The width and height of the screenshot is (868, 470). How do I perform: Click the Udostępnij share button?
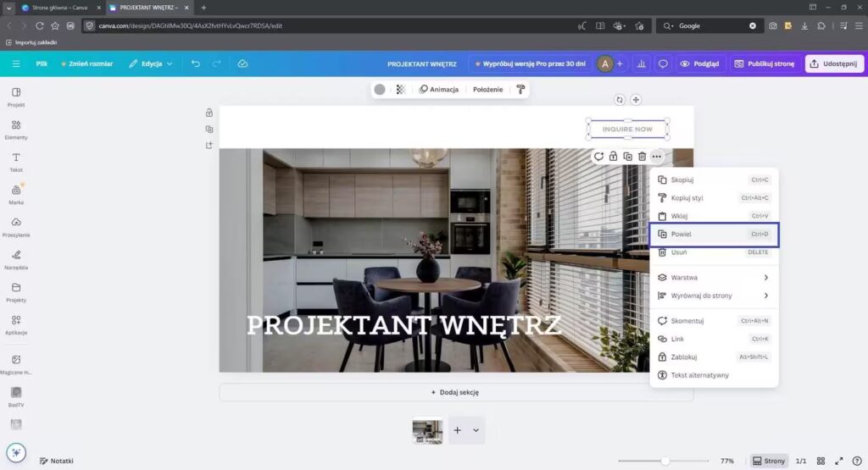click(x=834, y=64)
